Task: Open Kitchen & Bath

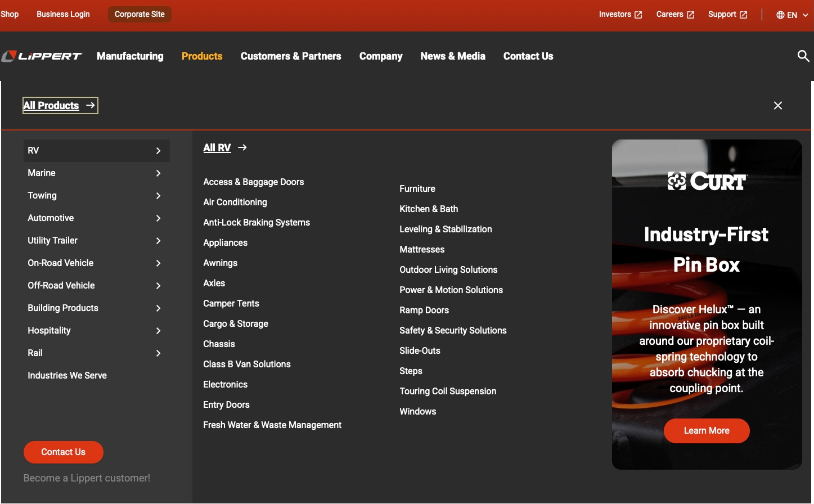Action: click(429, 209)
